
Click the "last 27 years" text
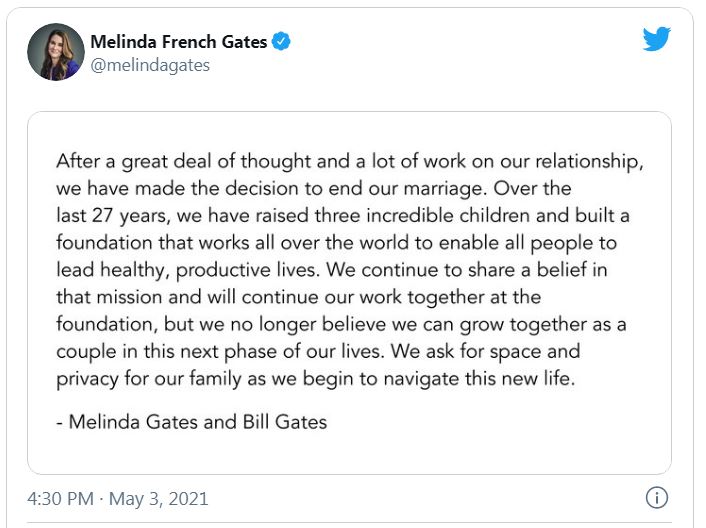(112, 213)
